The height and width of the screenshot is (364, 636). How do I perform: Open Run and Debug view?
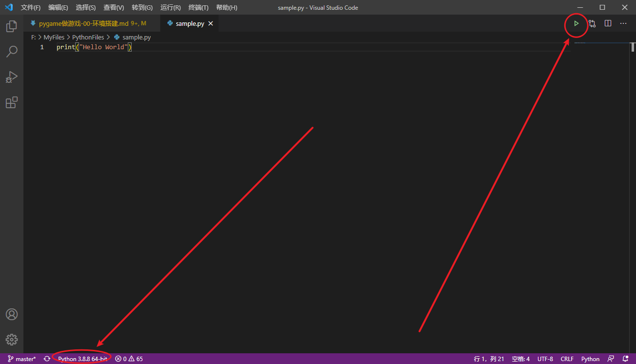[12, 77]
